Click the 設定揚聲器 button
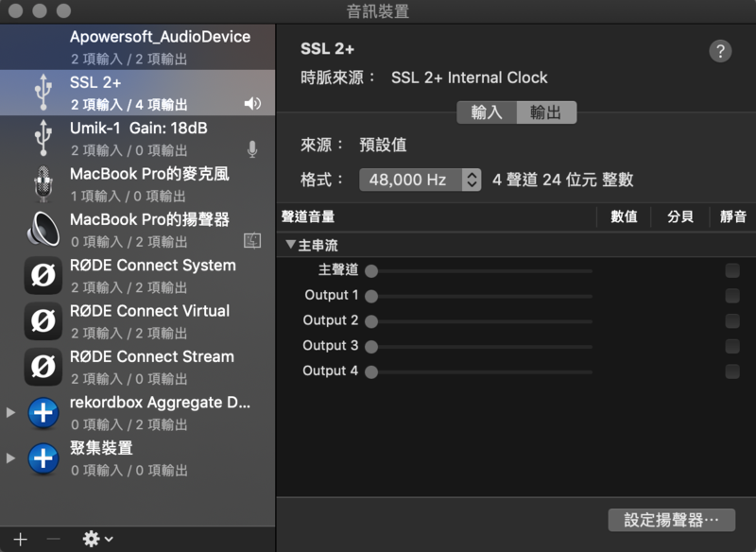This screenshot has height=552, width=756. [x=671, y=520]
